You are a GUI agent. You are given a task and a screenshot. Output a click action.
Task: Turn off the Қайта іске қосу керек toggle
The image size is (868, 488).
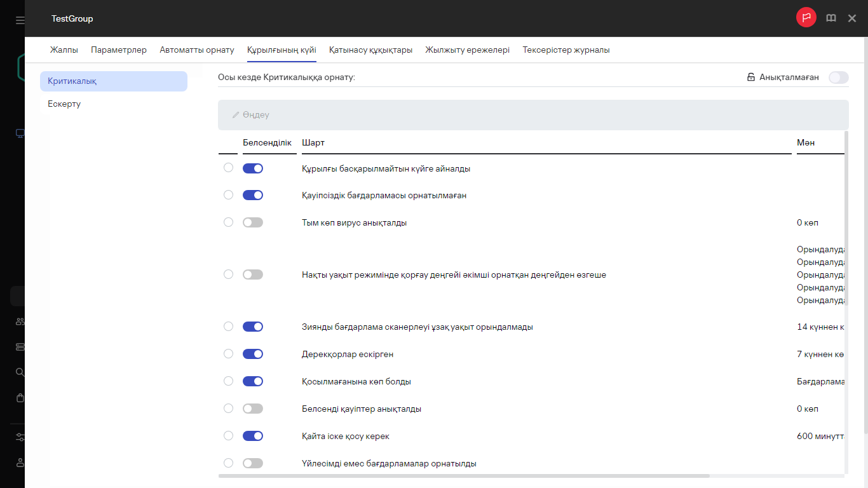coord(253,436)
